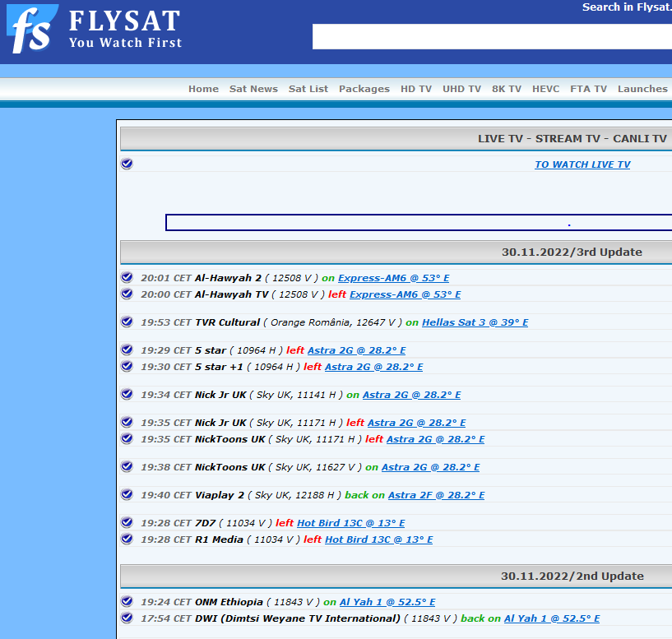Select HD TV in navigation
The width and height of the screenshot is (672, 639).
(415, 89)
